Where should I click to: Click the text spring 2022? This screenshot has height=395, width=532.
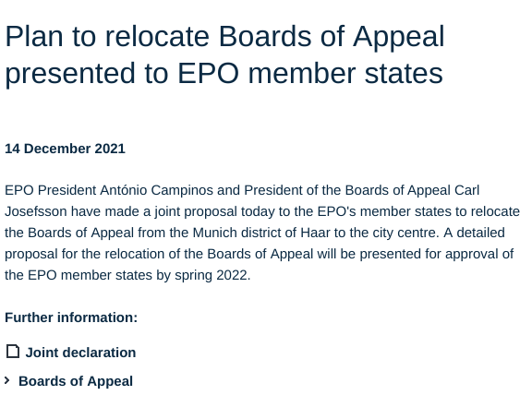pyautogui.click(x=212, y=275)
